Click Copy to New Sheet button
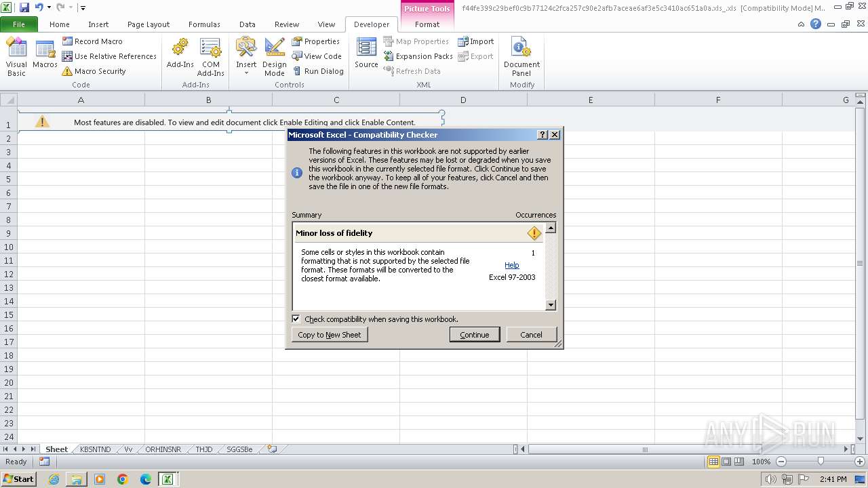The image size is (868, 488). 330,335
